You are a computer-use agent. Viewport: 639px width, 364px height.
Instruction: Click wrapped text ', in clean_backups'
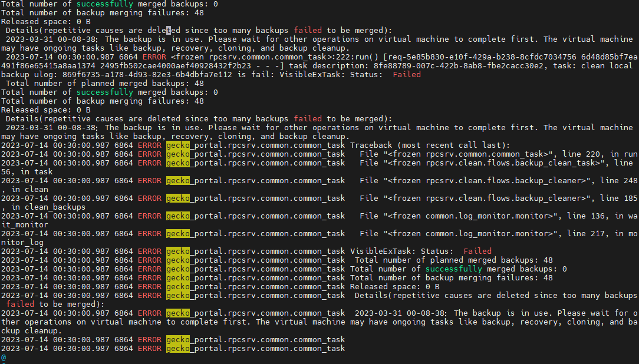pos(43,207)
